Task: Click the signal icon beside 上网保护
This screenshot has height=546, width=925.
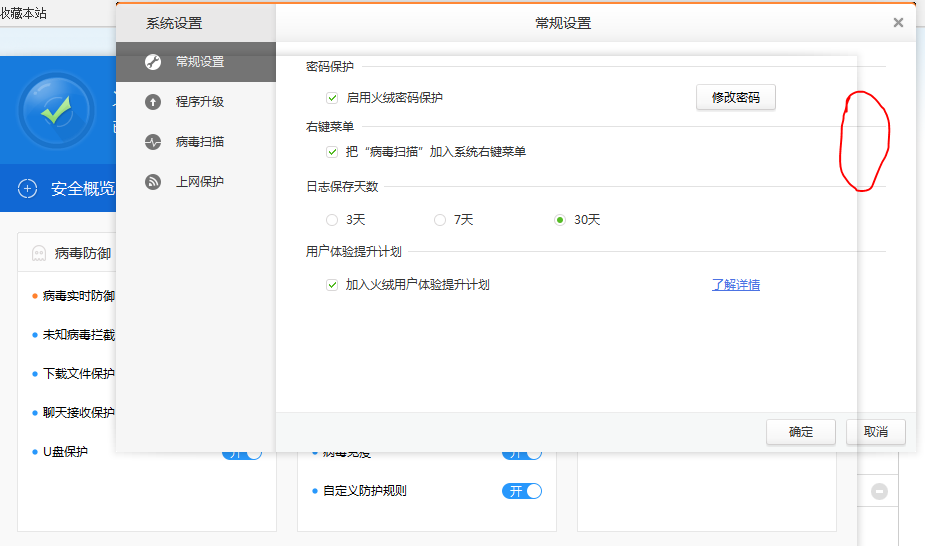Action: tap(153, 182)
